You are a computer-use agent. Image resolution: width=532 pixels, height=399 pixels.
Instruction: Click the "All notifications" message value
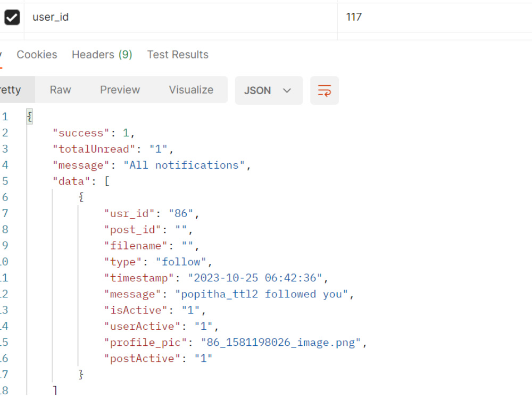pos(184,165)
